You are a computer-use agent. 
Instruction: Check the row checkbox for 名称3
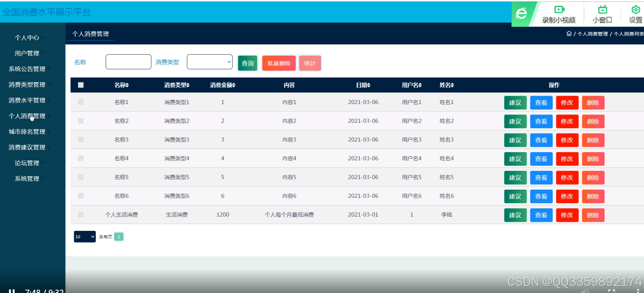pyautogui.click(x=81, y=139)
